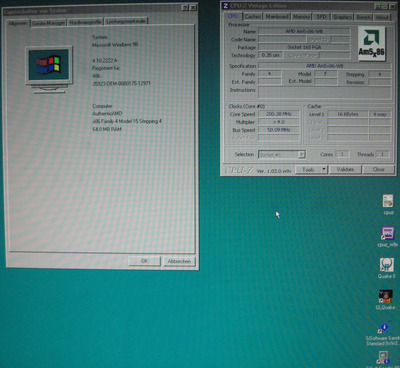Click the 4-way cache associativity value
400x368 pixels.
point(380,114)
